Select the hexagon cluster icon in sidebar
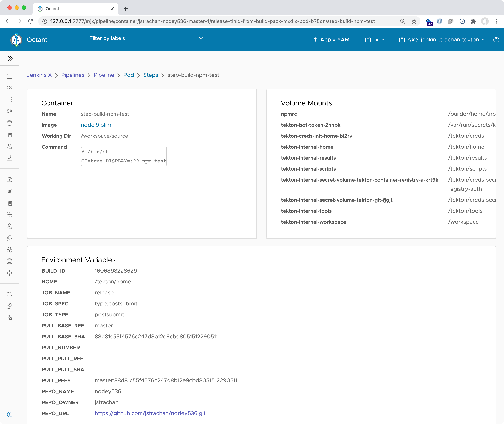Viewport: 504px width, 424px height. coord(9,250)
